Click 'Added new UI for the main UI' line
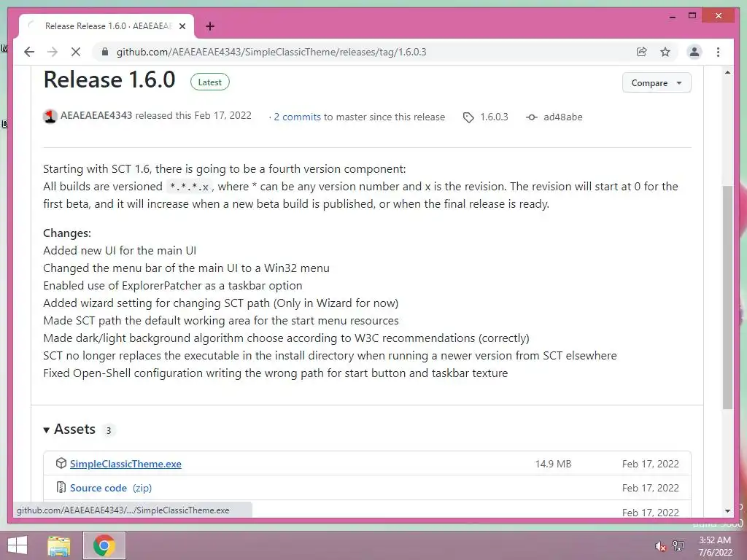Image resolution: width=747 pixels, height=560 pixels. 120,251
